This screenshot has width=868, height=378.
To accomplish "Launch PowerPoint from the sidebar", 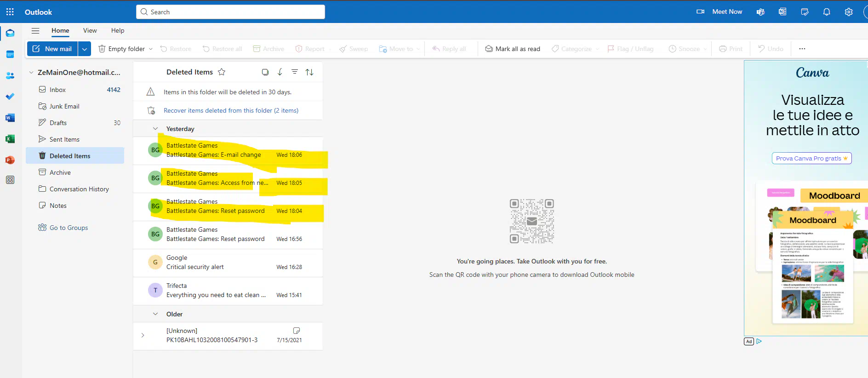I will click(10, 160).
